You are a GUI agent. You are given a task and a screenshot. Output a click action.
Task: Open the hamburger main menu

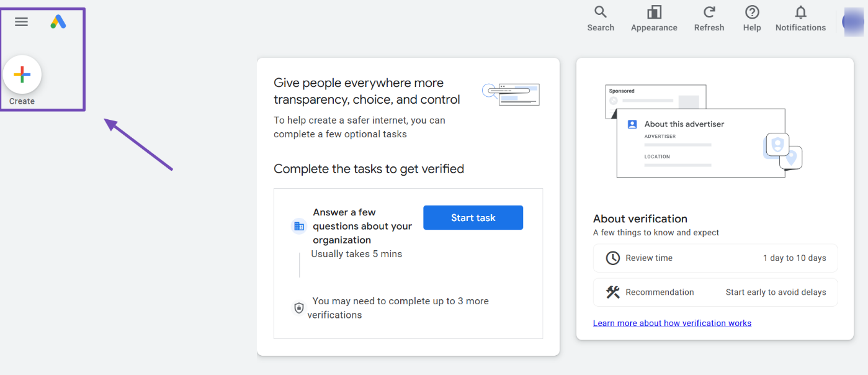(22, 22)
